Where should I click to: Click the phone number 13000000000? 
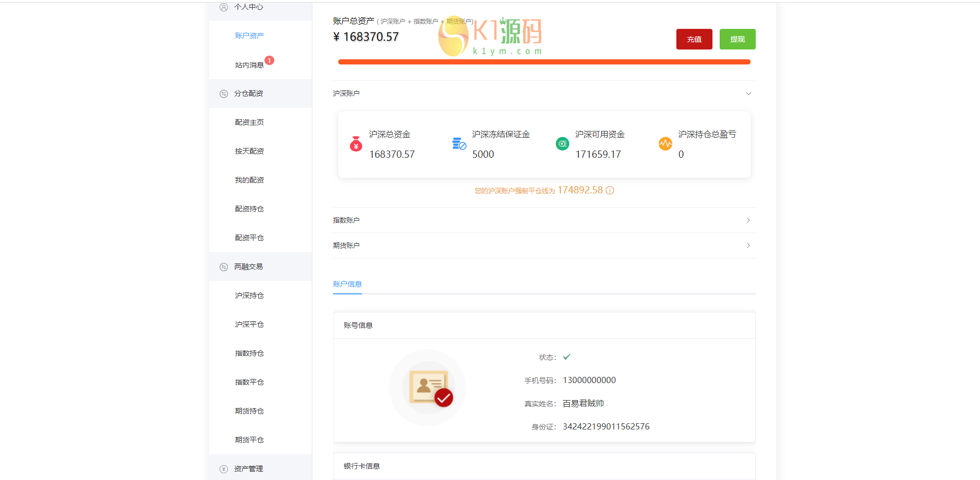(x=589, y=380)
